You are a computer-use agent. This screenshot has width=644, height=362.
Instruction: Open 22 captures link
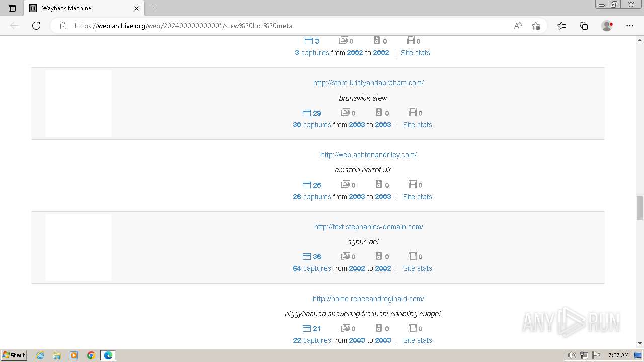312,340
